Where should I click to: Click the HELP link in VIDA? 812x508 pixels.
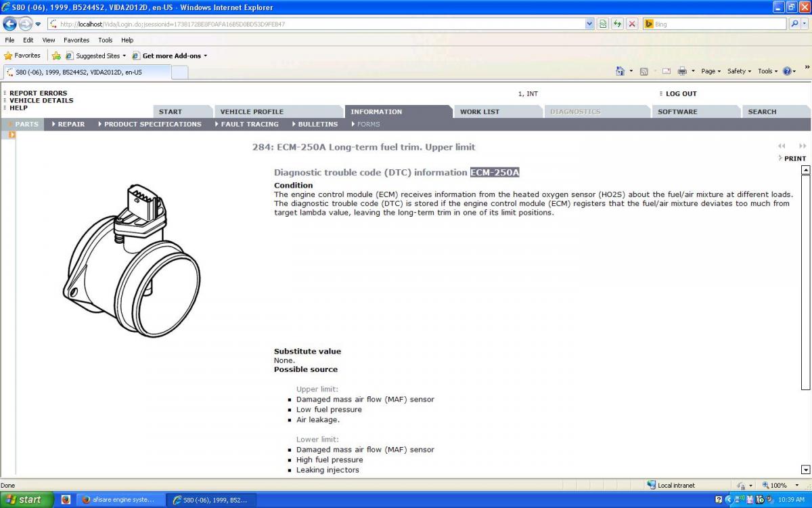[x=18, y=108]
